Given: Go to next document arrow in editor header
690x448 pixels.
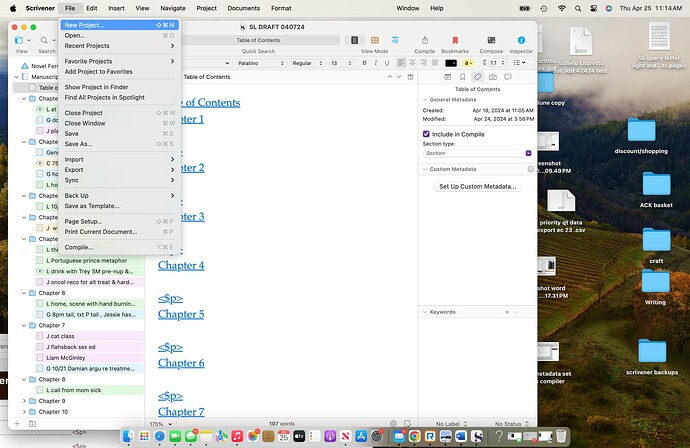Looking at the screenshot, I should [399, 77].
